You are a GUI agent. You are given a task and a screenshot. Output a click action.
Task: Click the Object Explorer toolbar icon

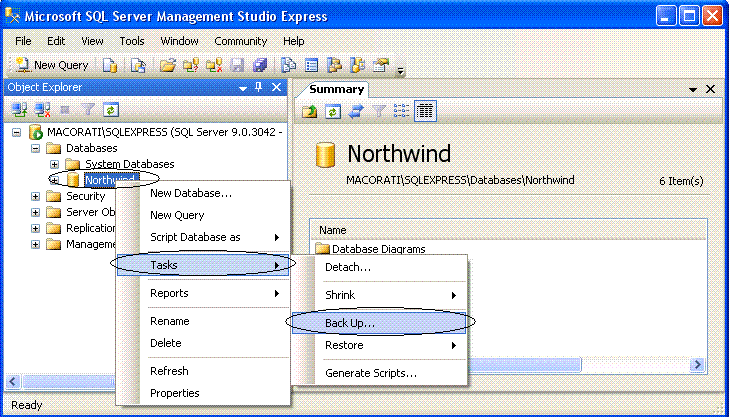(x=334, y=65)
